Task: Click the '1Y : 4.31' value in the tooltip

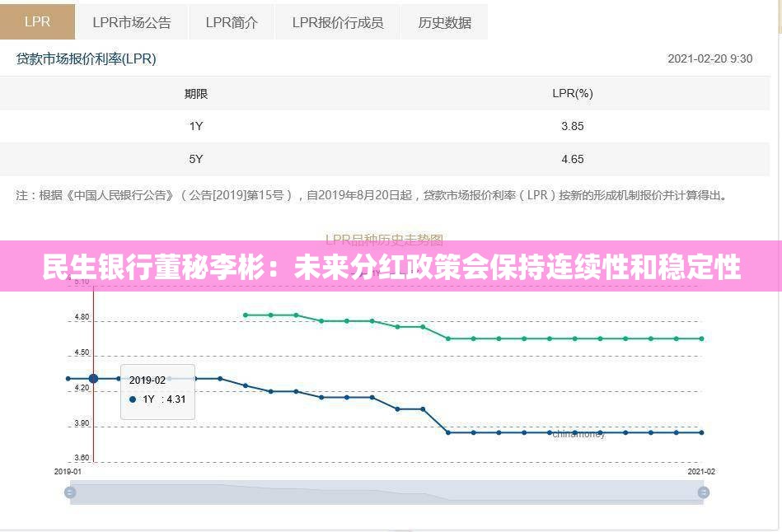Action: [x=157, y=399]
